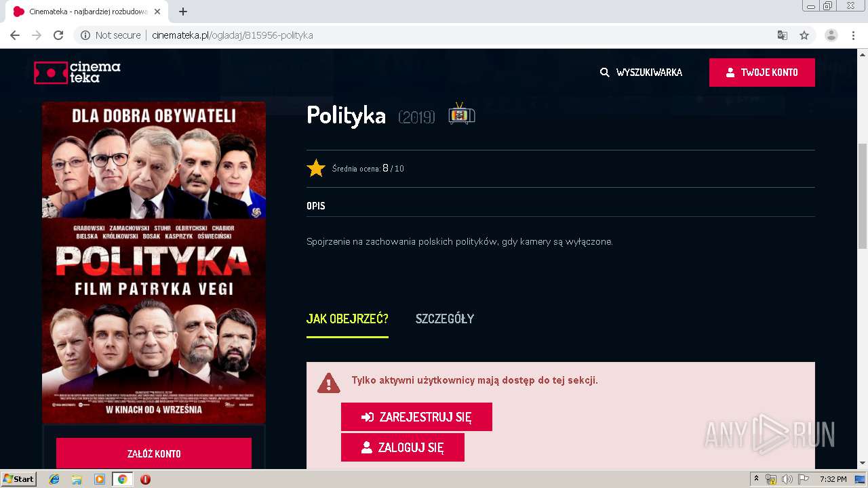This screenshot has height=488, width=868.
Task: Open the Polityka movie poster
Action: tap(154, 263)
